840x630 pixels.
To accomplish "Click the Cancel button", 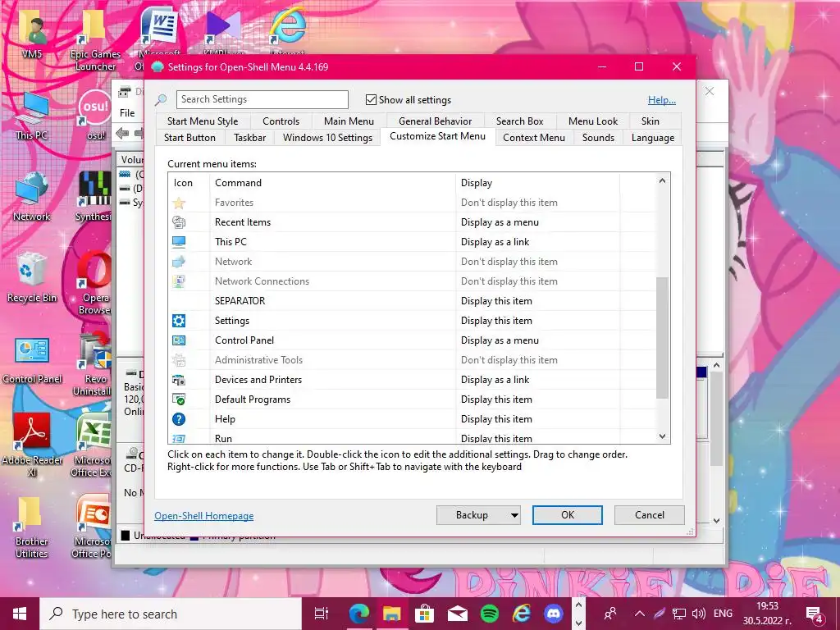I will (x=650, y=515).
